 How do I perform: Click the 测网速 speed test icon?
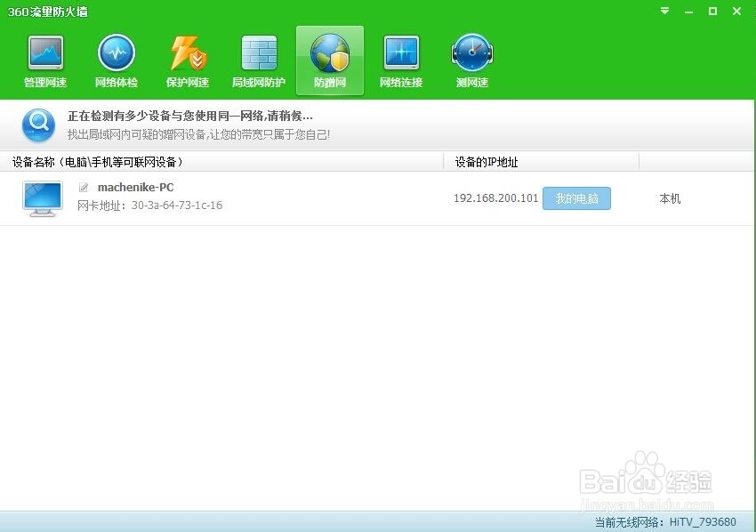[x=471, y=53]
